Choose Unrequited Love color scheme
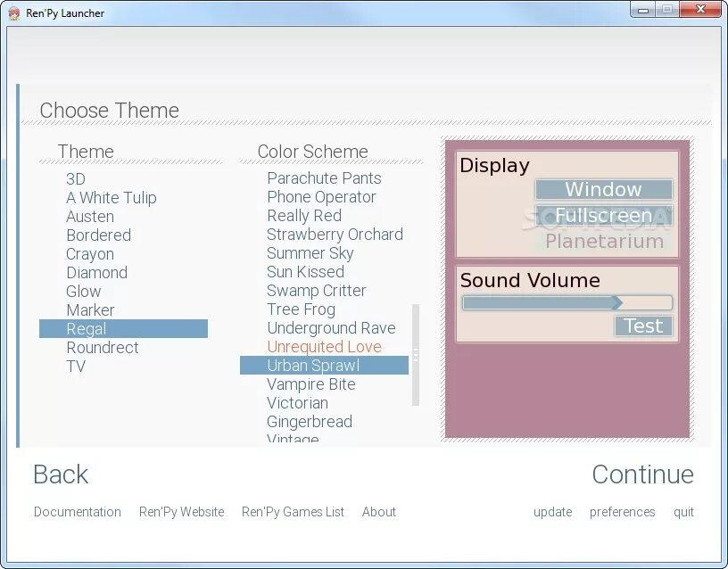The image size is (728, 569). [x=324, y=347]
